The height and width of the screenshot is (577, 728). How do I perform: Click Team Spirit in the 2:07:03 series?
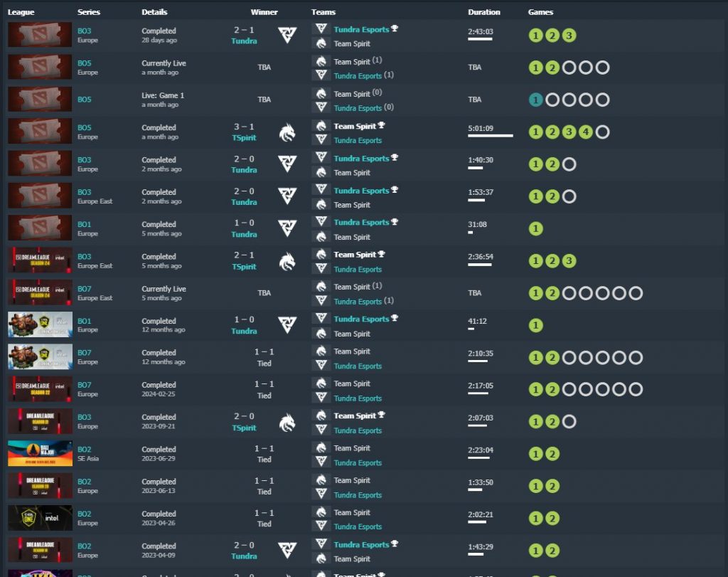(355, 415)
